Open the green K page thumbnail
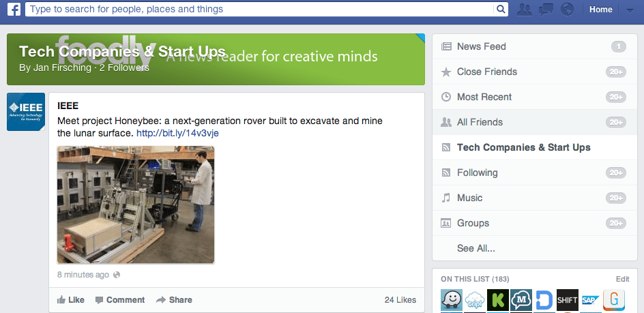 [x=498, y=300]
